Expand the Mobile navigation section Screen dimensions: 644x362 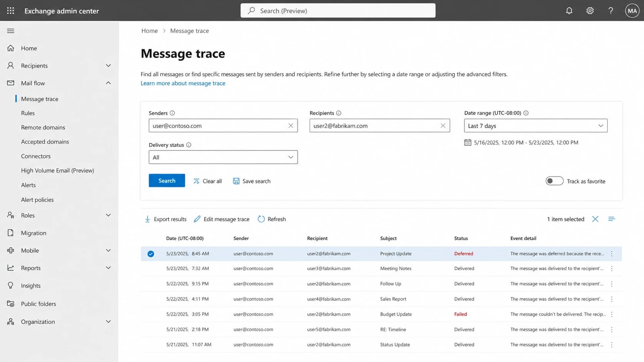(x=108, y=250)
